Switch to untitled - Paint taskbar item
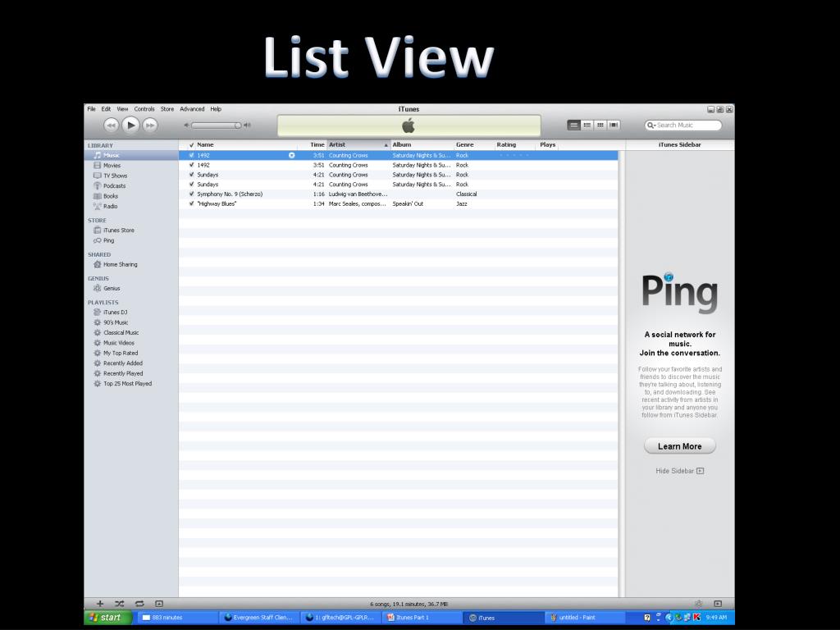 (585, 618)
